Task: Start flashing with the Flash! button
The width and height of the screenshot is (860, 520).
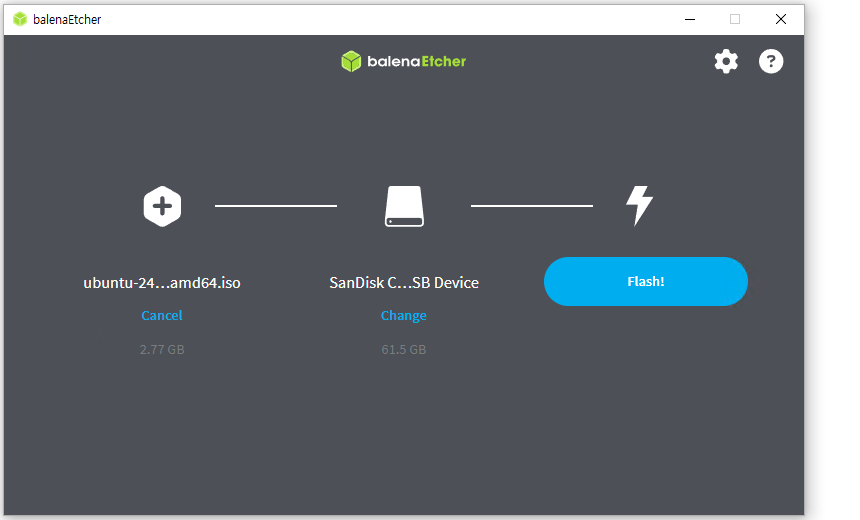Action: tap(646, 281)
